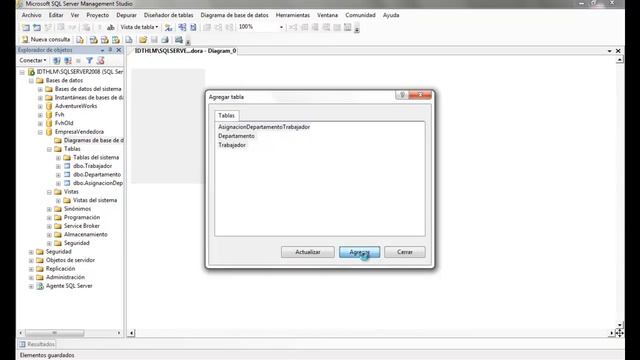Click the Add table toolbar icon
This screenshot has width=640, height=360.
[37, 27]
